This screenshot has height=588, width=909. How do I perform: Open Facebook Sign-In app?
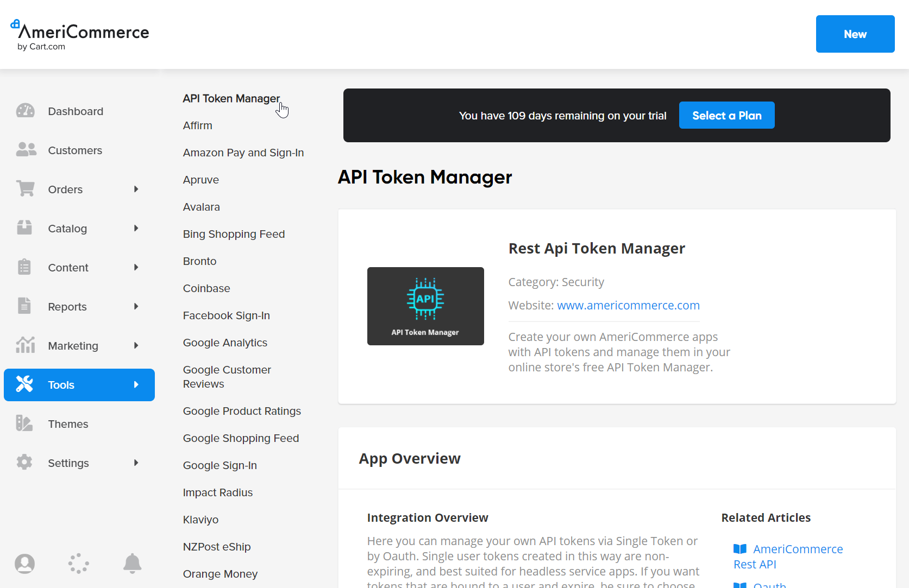coord(227,315)
